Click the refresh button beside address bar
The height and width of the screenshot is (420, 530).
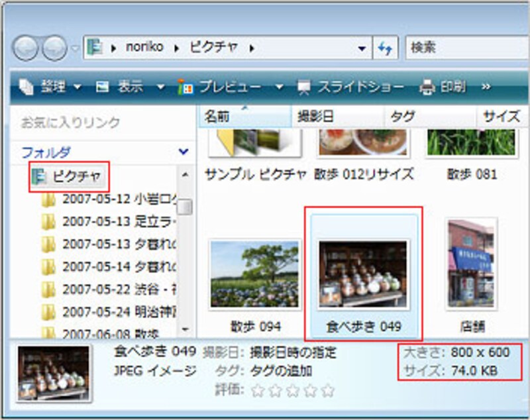385,48
